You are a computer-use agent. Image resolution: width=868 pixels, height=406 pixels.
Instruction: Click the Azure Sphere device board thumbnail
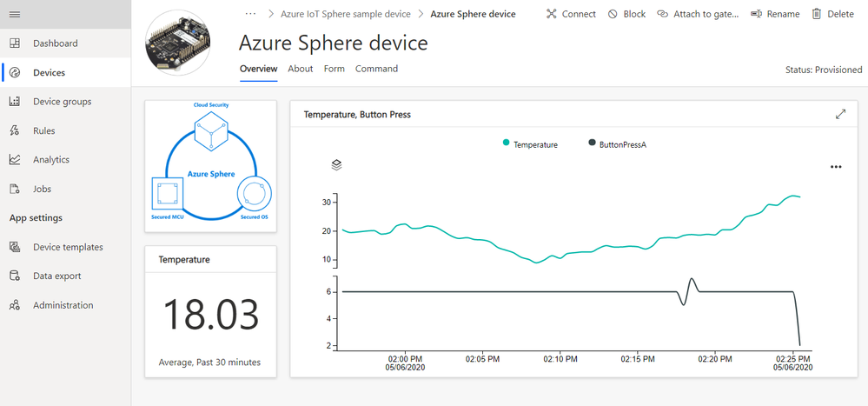pos(179,43)
